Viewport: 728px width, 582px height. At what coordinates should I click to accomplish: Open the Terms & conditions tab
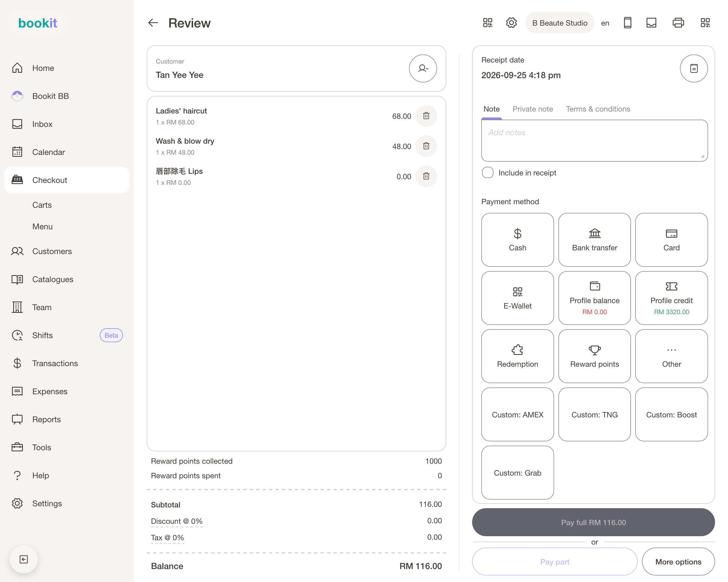click(x=598, y=109)
